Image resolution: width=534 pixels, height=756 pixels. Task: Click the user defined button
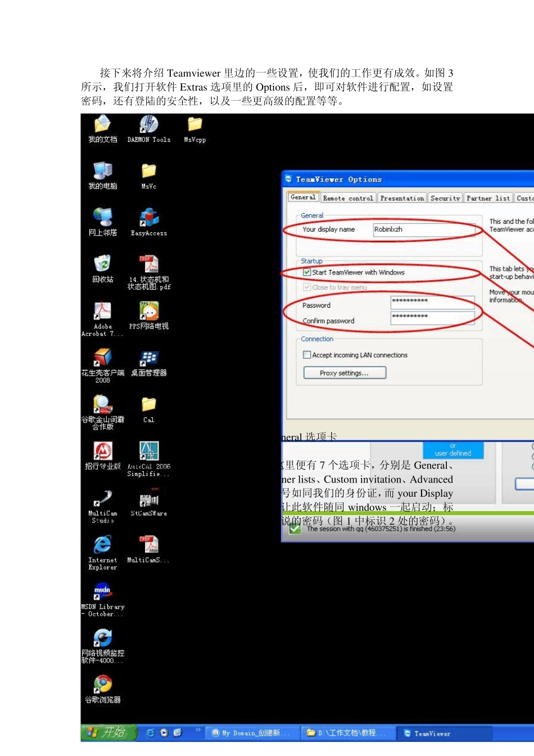[453, 450]
